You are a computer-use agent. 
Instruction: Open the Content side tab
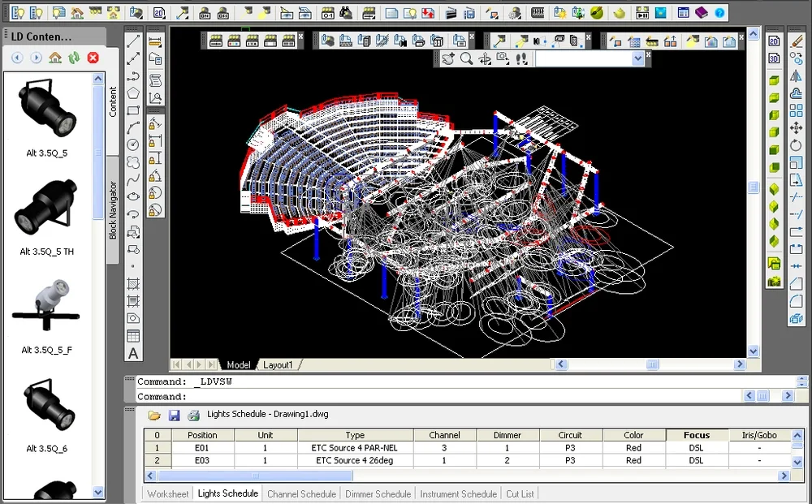click(x=113, y=101)
